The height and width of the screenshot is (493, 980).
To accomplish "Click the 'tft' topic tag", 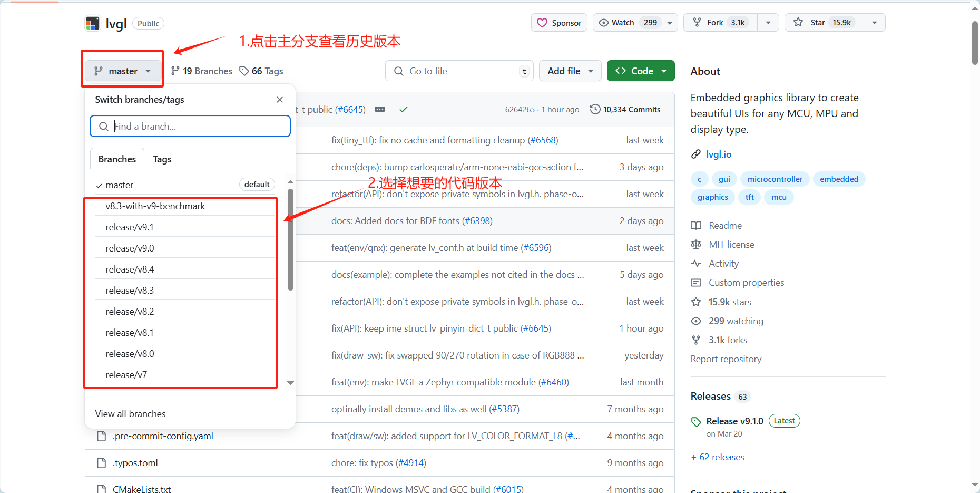I will pos(750,197).
